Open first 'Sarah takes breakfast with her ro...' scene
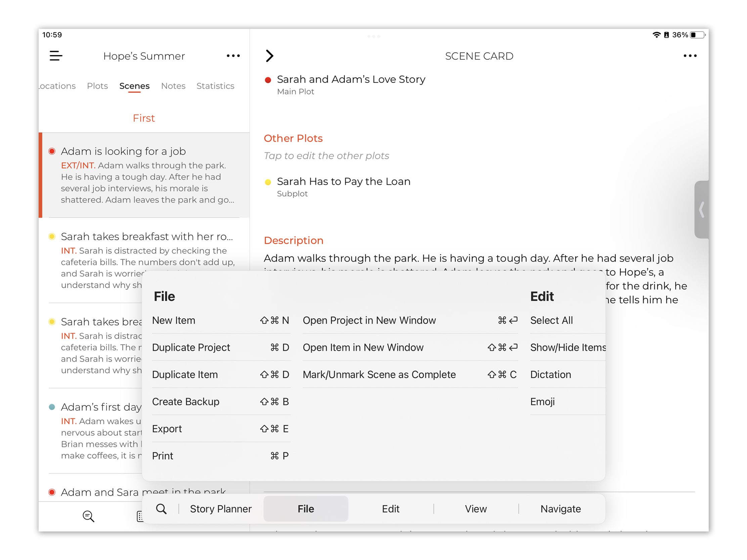Image resolution: width=747 pixels, height=560 pixels. tap(144, 260)
